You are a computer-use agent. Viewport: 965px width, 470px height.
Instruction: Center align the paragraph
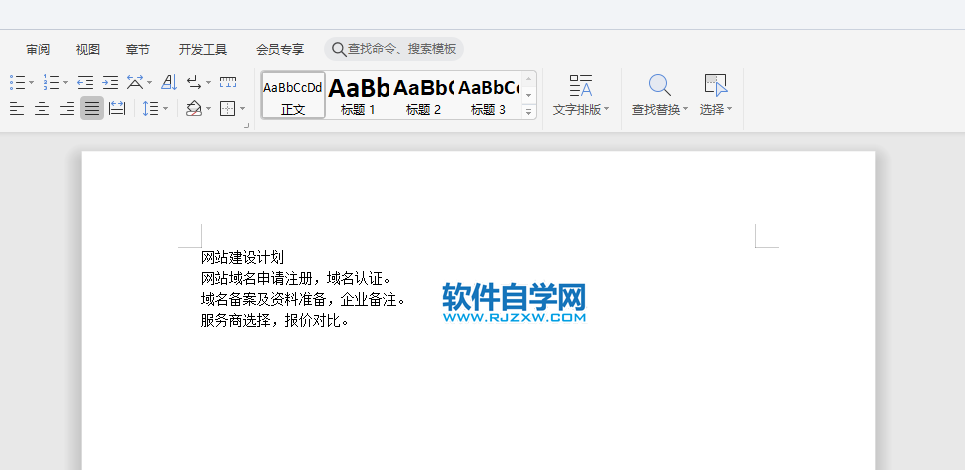[x=42, y=109]
